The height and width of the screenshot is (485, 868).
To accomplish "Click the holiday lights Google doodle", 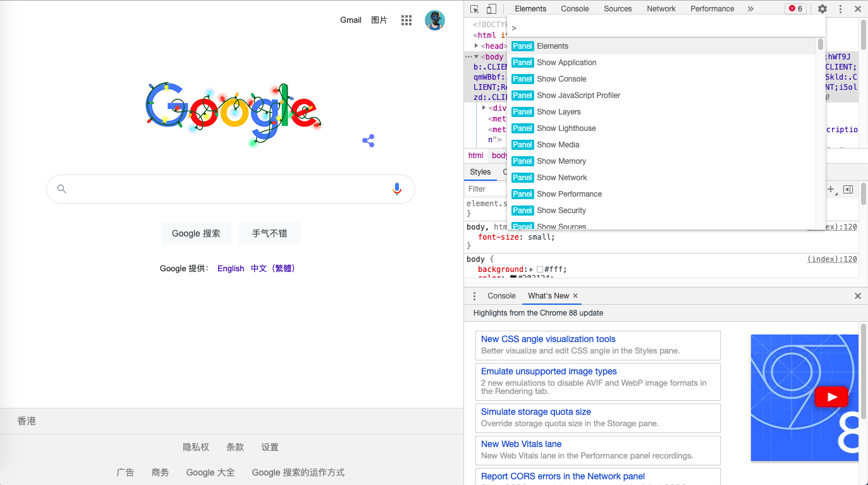I will 234,114.
